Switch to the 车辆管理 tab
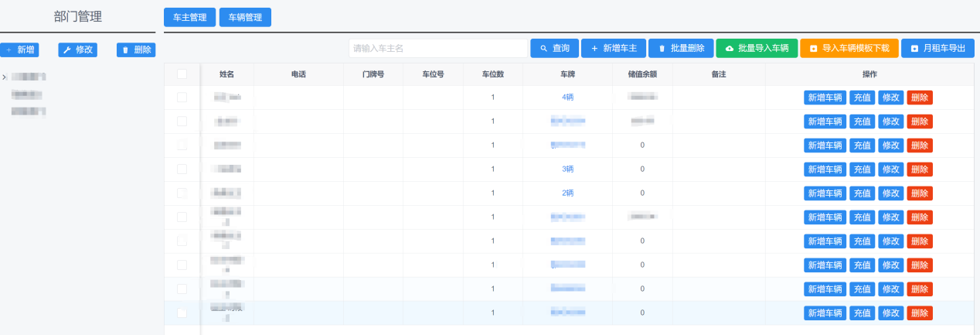The image size is (980, 335). coord(245,17)
